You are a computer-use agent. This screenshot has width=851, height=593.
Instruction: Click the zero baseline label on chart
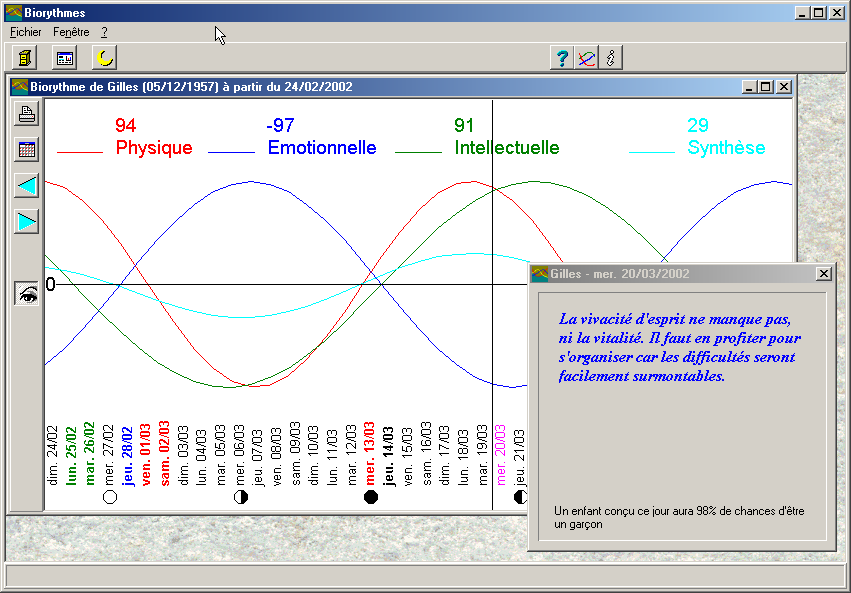(x=50, y=284)
